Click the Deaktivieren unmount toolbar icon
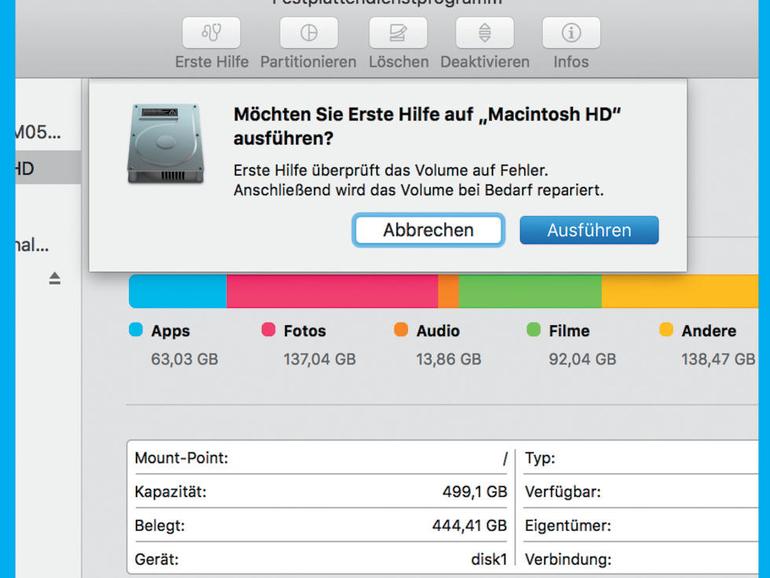Image resolution: width=770 pixels, height=578 pixels. coord(485,33)
